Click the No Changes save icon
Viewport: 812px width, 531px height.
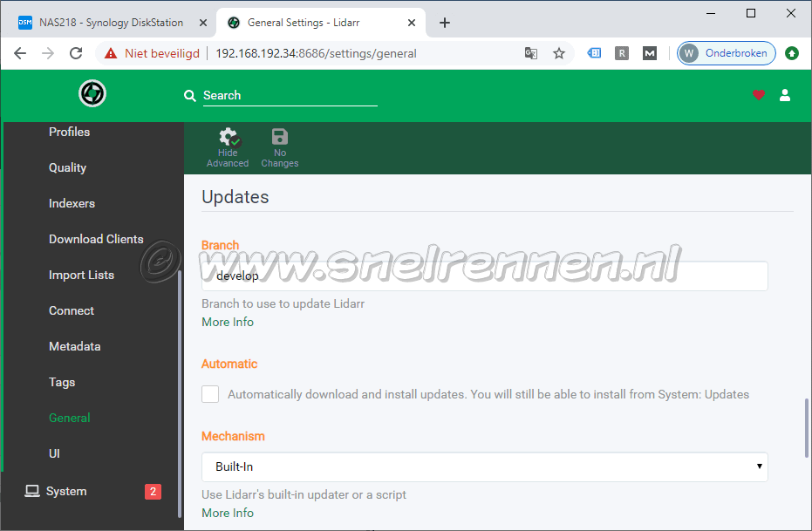tap(280, 148)
